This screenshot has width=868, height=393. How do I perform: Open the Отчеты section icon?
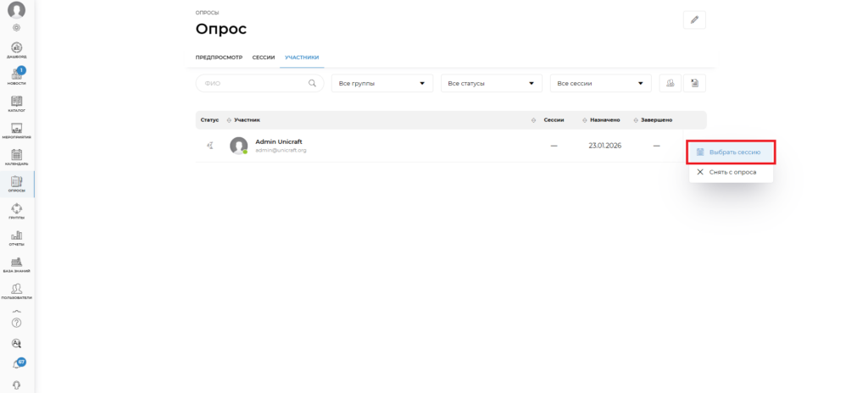pos(17,237)
